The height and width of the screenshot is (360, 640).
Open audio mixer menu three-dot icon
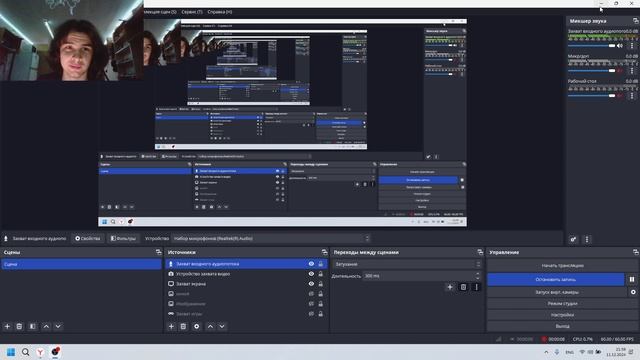click(x=587, y=239)
